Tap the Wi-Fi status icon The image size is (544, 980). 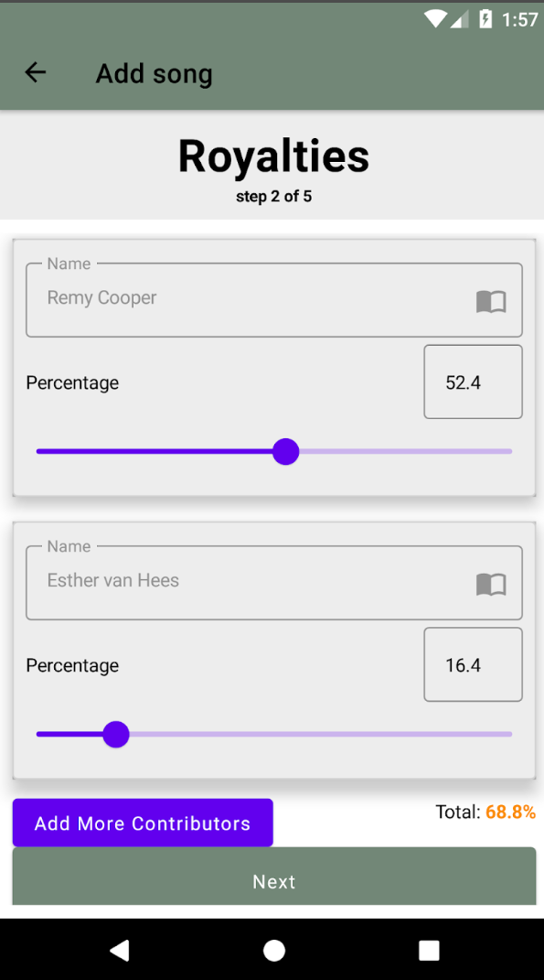(x=434, y=18)
